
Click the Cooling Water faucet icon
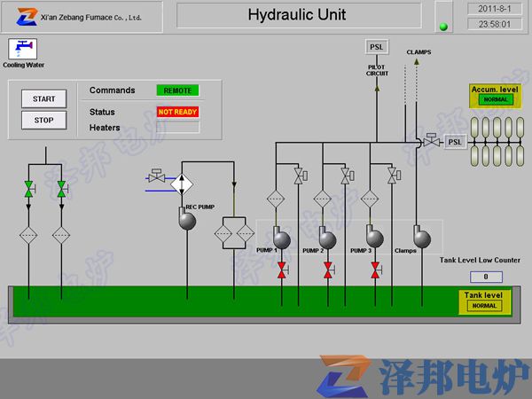(20, 48)
